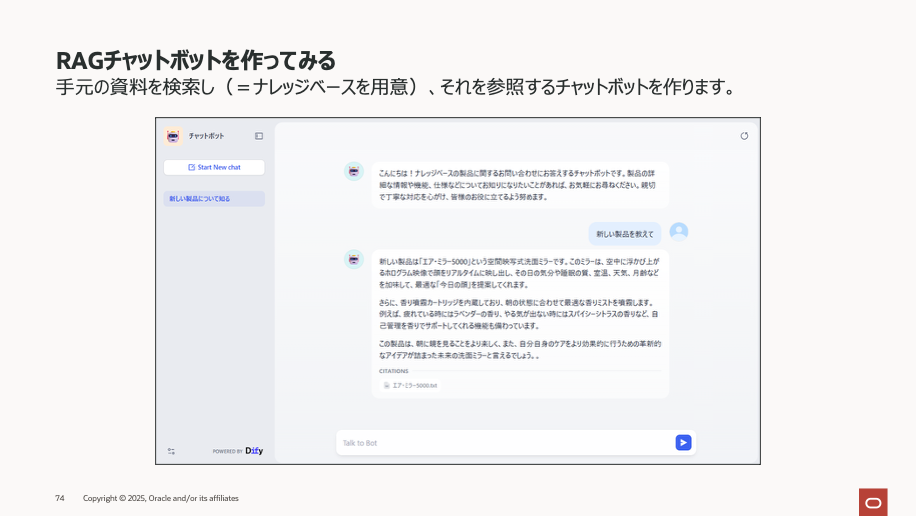Click the bot avatar beside the greeting message
The image size is (916, 516).
[x=353, y=171]
